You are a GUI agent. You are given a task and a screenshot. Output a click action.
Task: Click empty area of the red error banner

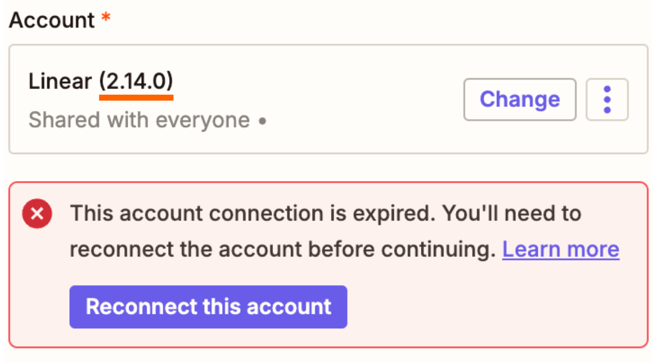pyautogui.click(x=496, y=307)
